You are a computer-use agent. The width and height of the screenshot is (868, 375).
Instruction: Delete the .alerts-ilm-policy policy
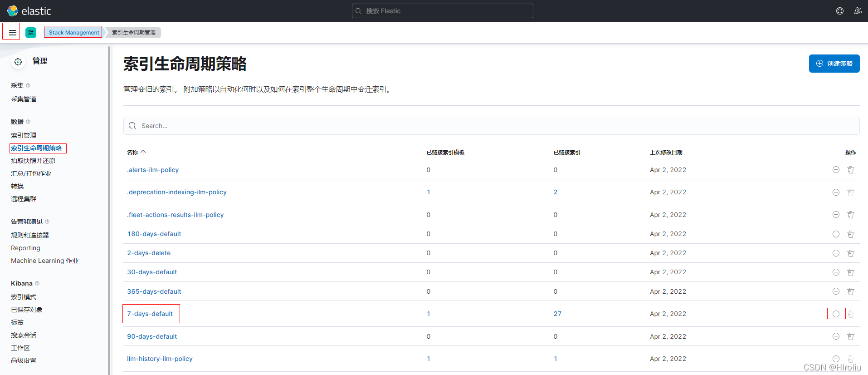tap(851, 170)
